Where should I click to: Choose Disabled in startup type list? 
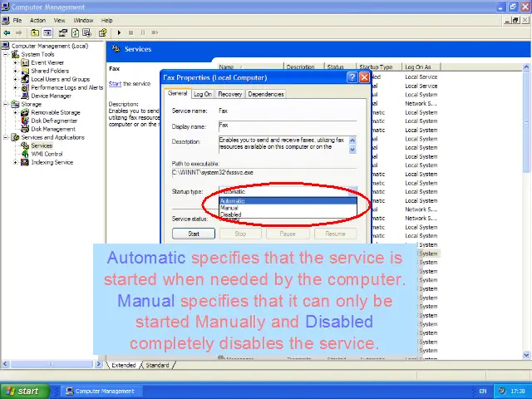point(288,214)
